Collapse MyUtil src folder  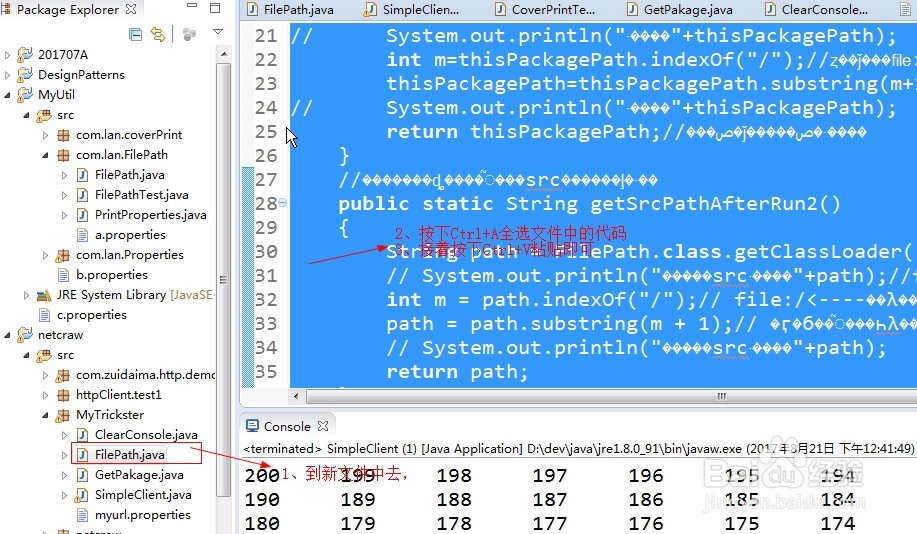(x=26, y=115)
